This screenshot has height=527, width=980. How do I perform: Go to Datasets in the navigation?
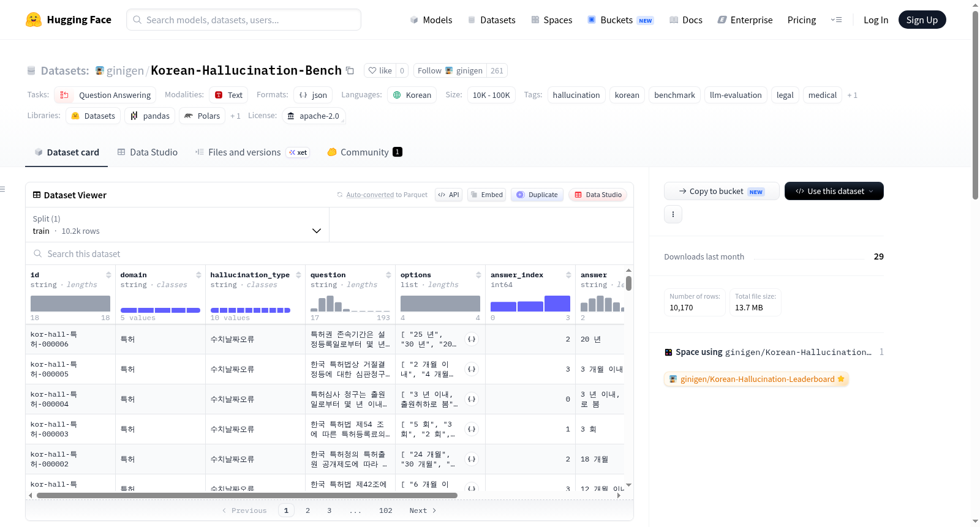coord(492,20)
